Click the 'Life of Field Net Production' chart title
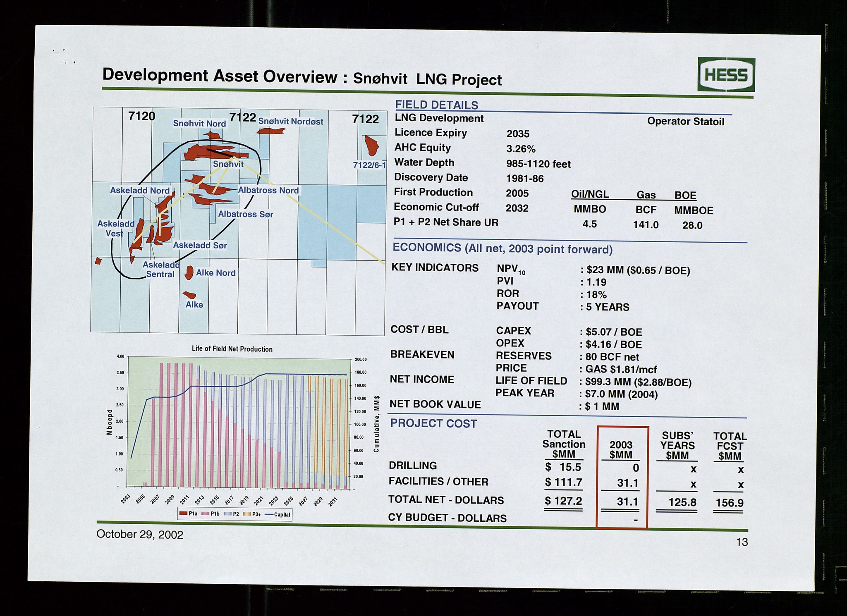847x616 pixels. pos(232,349)
